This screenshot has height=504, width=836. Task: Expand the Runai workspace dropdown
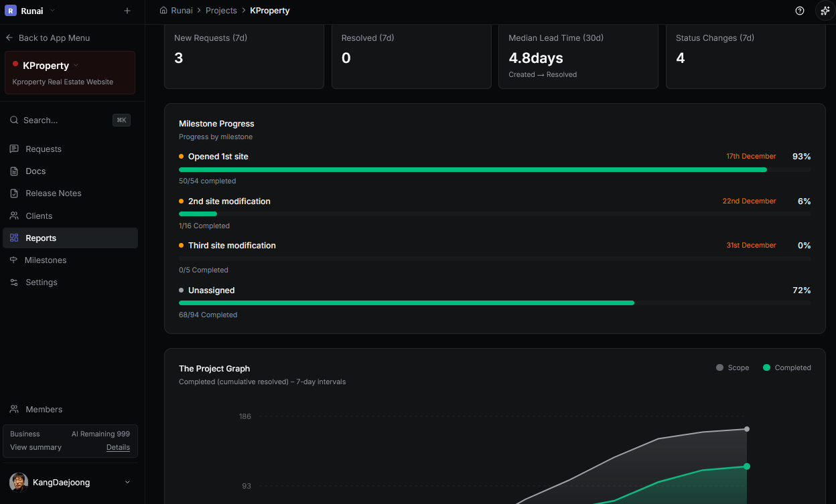click(x=53, y=11)
